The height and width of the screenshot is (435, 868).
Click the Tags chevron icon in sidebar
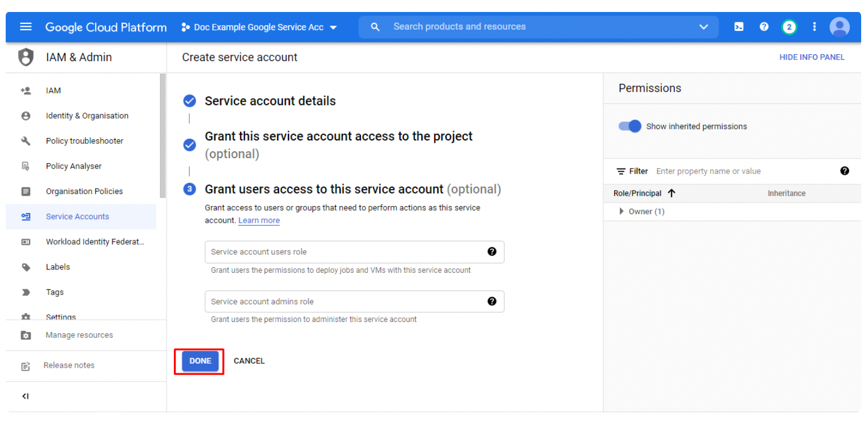point(26,292)
